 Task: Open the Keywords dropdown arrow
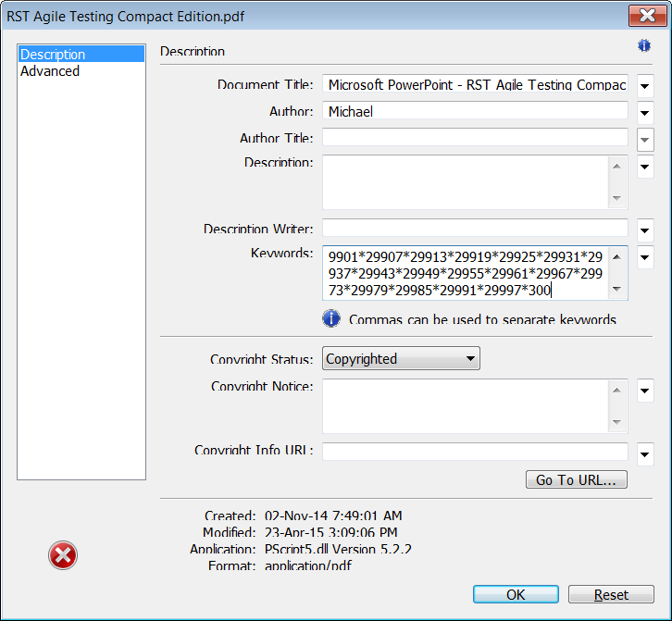tap(645, 257)
